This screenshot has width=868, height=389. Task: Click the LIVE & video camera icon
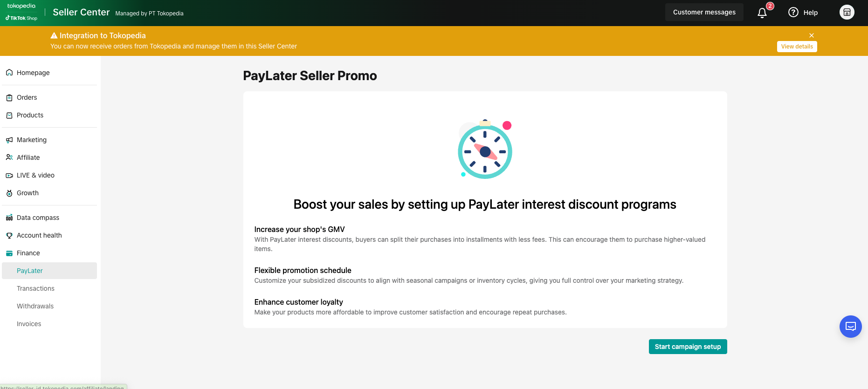[x=9, y=176]
